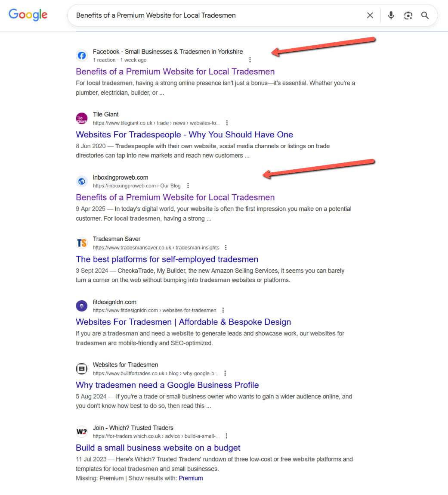Click the Google logo
The image size is (448, 495).
coord(28,15)
